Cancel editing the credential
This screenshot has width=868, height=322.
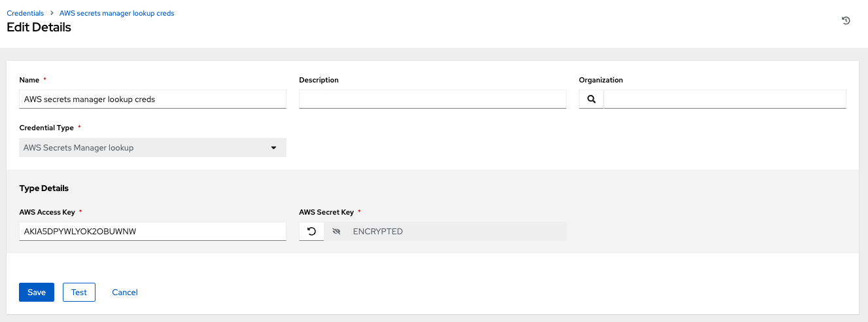pos(125,293)
